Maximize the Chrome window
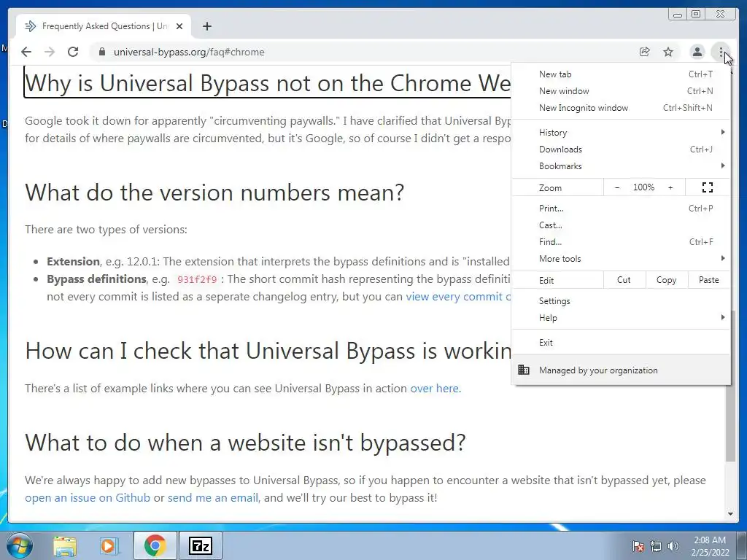This screenshot has width=747, height=560. [x=696, y=15]
